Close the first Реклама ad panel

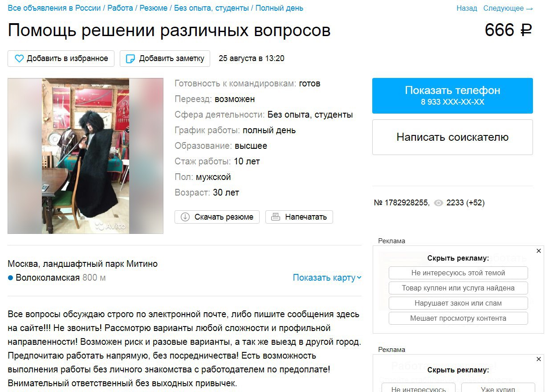tap(538, 251)
